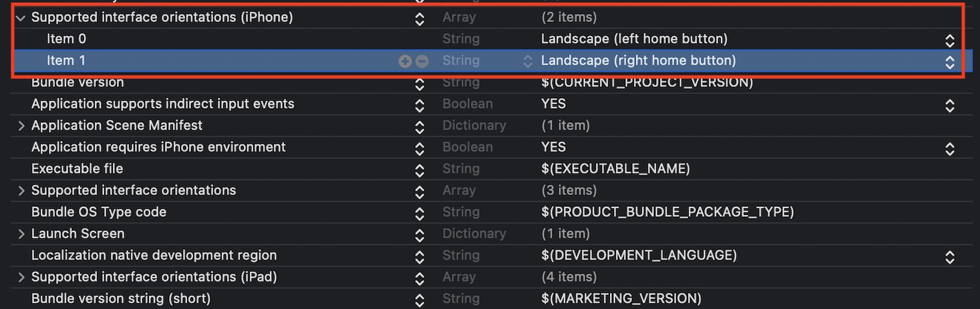This screenshot has width=980, height=309.
Task: Click the $(MARKETING_VERSION) value field
Action: [x=621, y=298]
